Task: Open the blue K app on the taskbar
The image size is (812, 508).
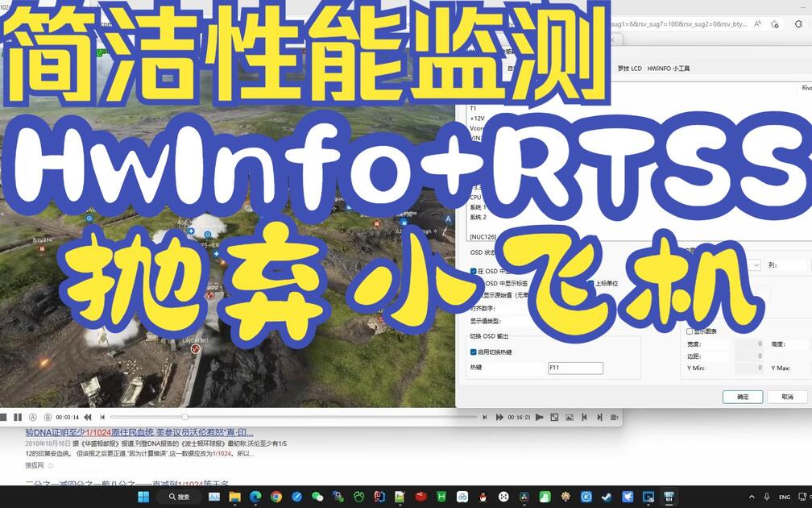Action: point(586,497)
